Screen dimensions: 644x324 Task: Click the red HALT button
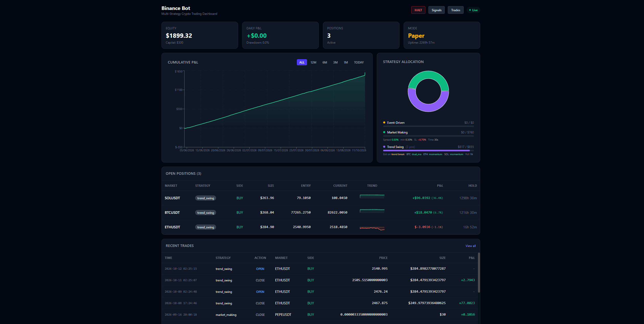(418, 10)
